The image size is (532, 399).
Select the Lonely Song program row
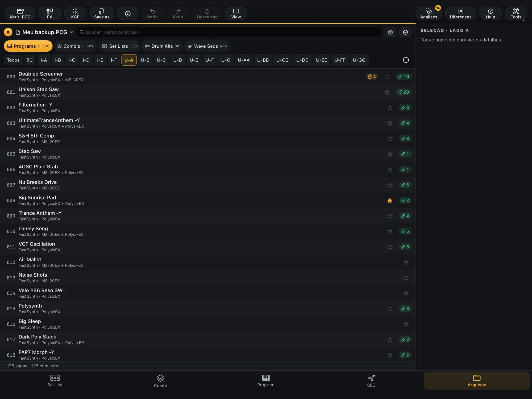point(207,231)
